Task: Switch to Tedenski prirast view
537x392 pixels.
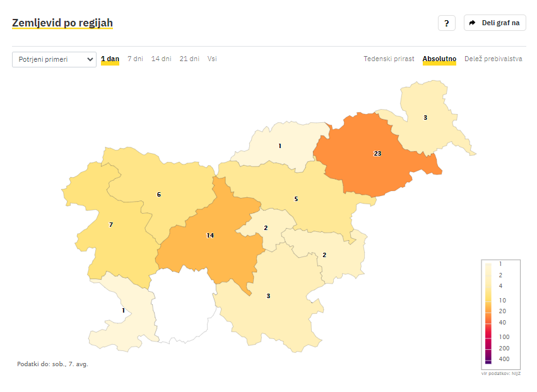Action: (x=389, y=59)
